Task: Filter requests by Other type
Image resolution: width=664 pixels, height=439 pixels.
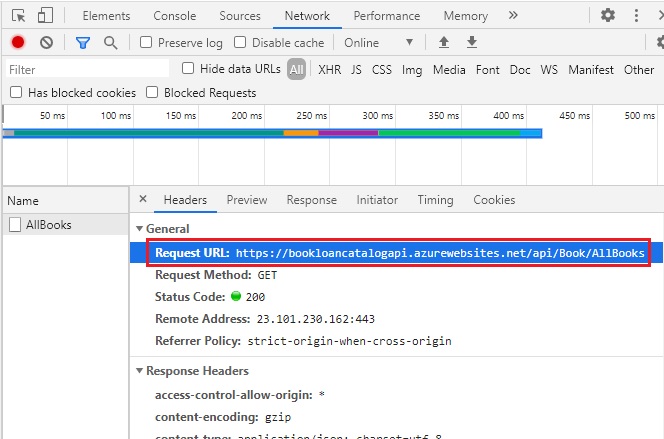Action: tap(639, 70)
